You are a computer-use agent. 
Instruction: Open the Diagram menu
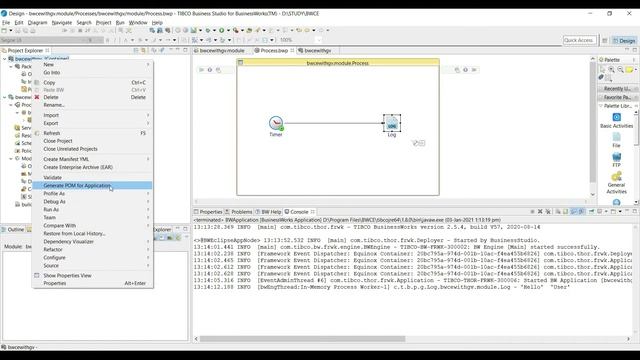coord(37,22)
